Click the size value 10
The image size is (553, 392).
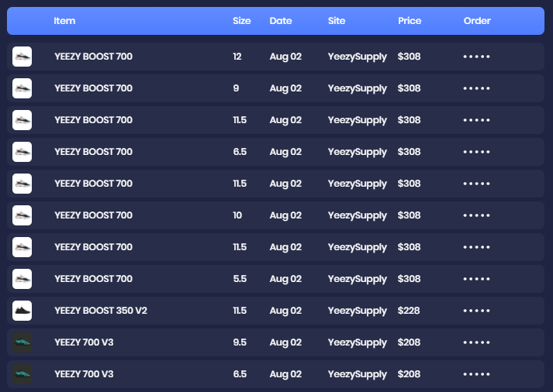237,215
